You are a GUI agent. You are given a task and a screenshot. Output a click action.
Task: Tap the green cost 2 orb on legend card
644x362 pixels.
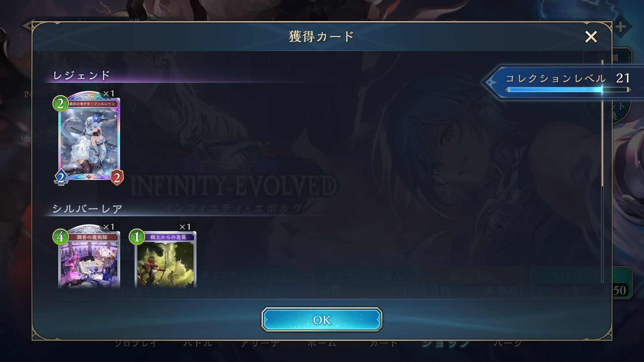coord(60,104)
